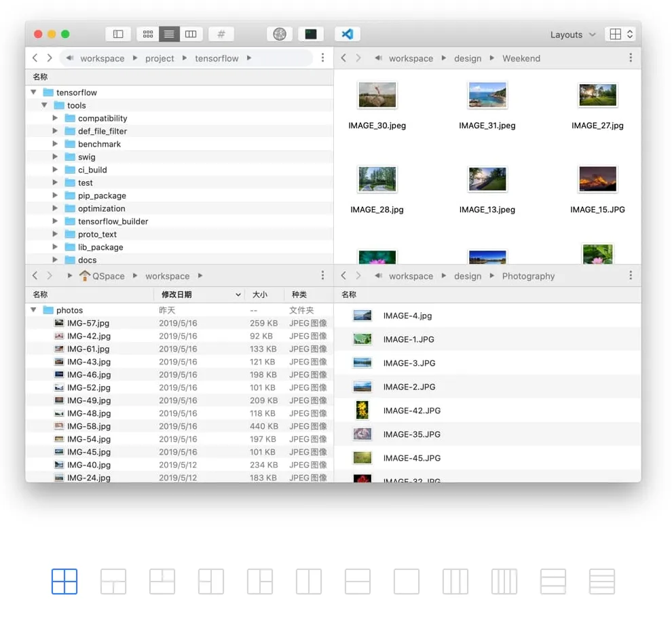
Task: Select three-row layout icon
Action: (x=553, y=582)
